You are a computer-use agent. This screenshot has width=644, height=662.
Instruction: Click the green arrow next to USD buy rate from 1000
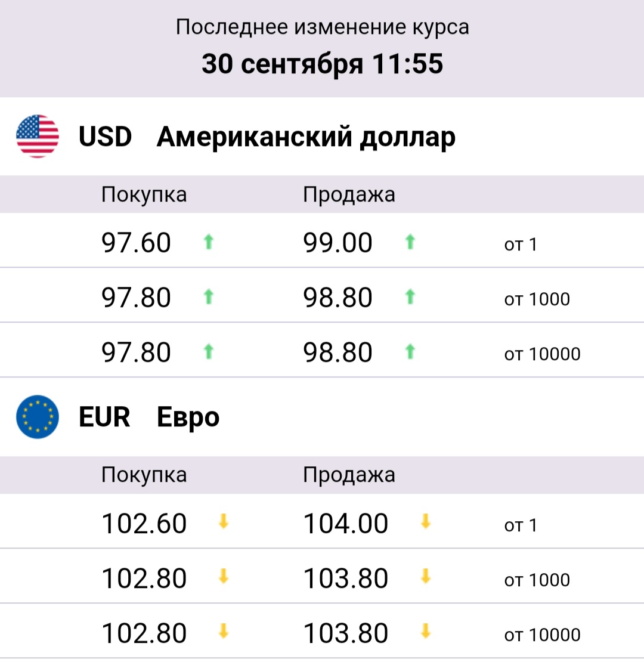[x=209, y=297]
